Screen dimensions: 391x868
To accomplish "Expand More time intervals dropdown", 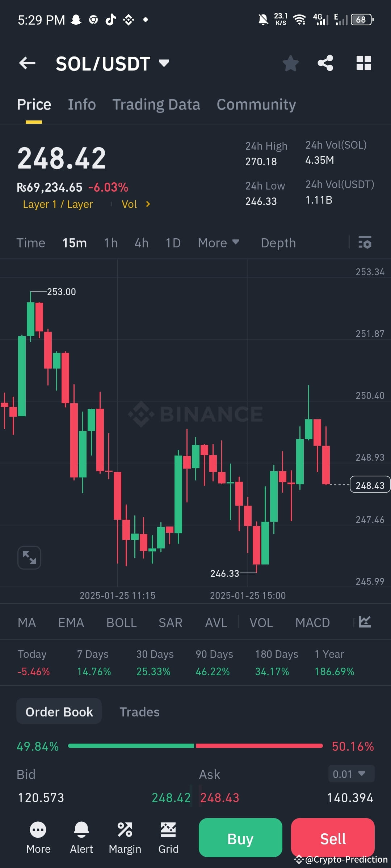I will pyautogui.click(x=218, y=243).
